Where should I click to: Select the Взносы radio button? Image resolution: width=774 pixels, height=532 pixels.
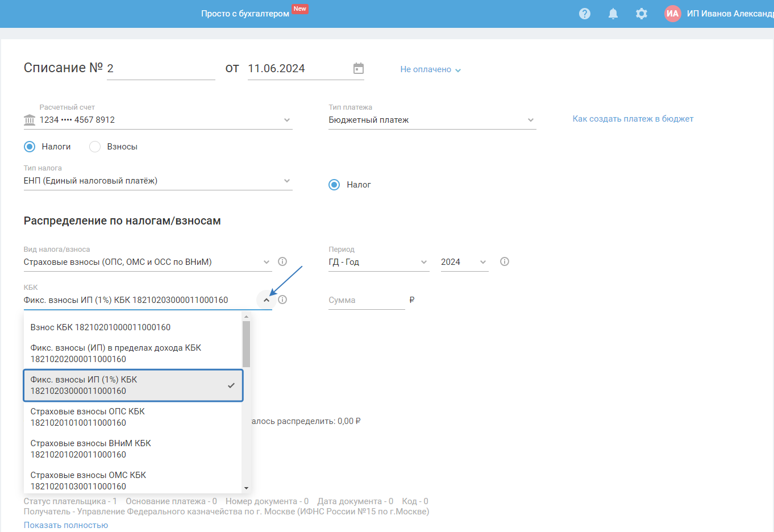[x=95, y=147]
